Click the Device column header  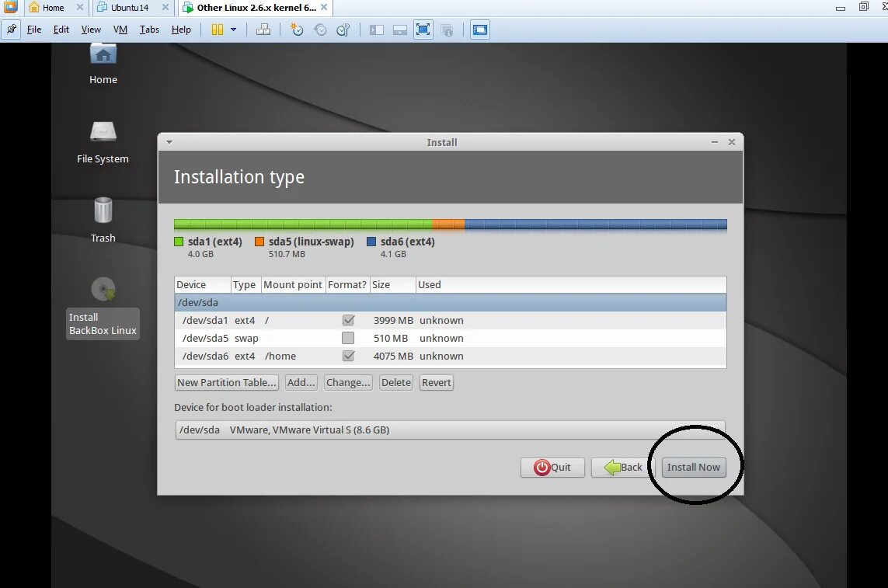pos(203,284)
